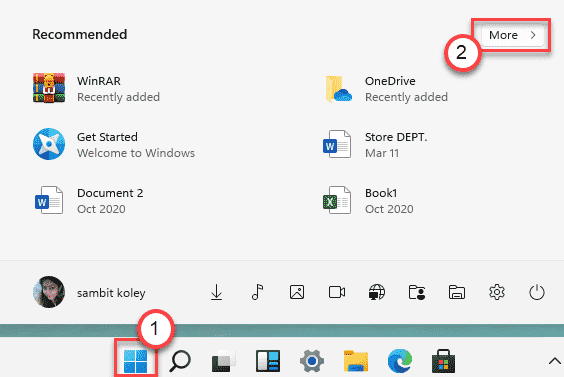Click the Get Started label
Screen dimensions: 564x377
pyautogui.click(x=107, y=137)
